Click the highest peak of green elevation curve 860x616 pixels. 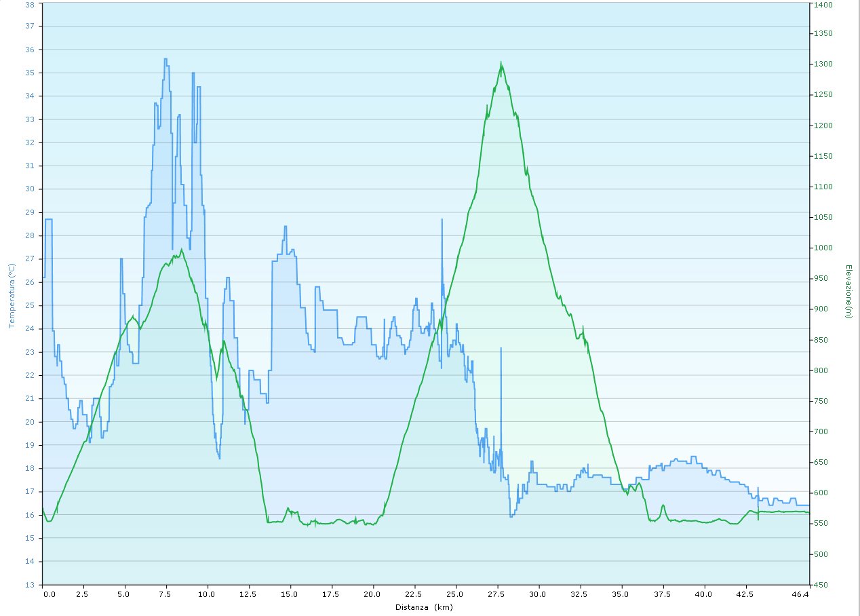pos(501,63)
